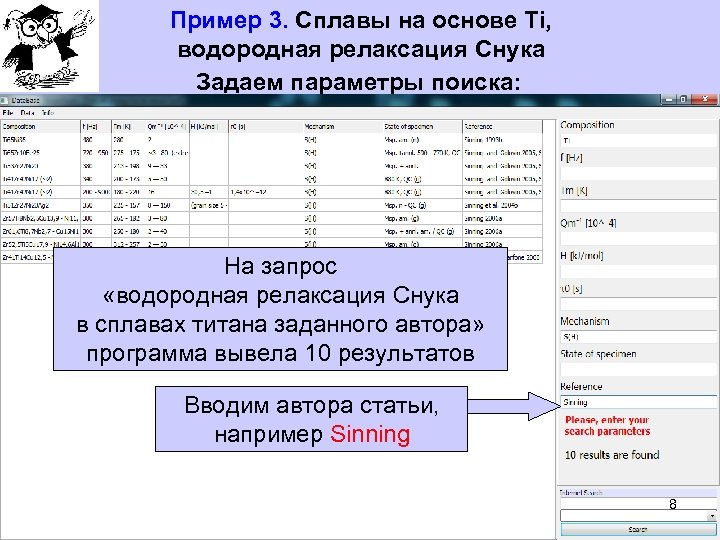
Task: Close the Database window
Action: pyautogui.click(x=704, y=99)
